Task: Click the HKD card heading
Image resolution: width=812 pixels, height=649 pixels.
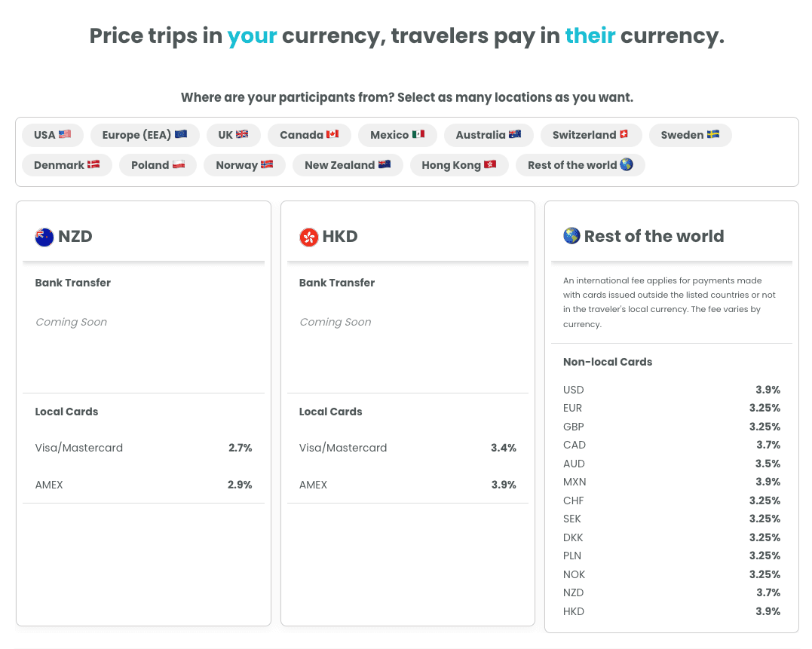Action: pos(340,237)
